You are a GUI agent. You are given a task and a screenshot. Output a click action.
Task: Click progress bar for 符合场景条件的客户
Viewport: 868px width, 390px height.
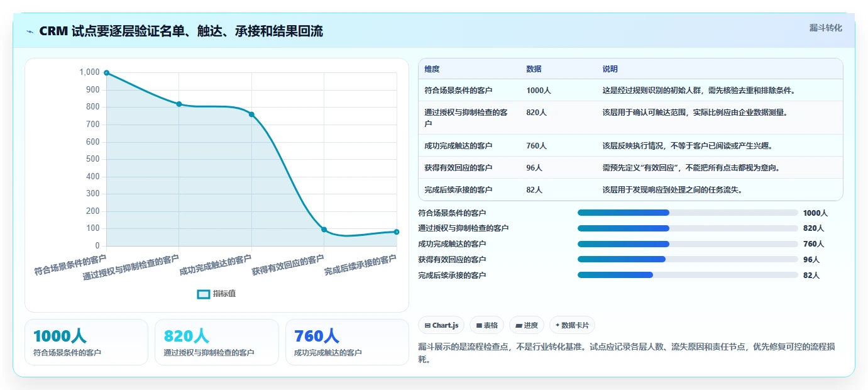688,213
